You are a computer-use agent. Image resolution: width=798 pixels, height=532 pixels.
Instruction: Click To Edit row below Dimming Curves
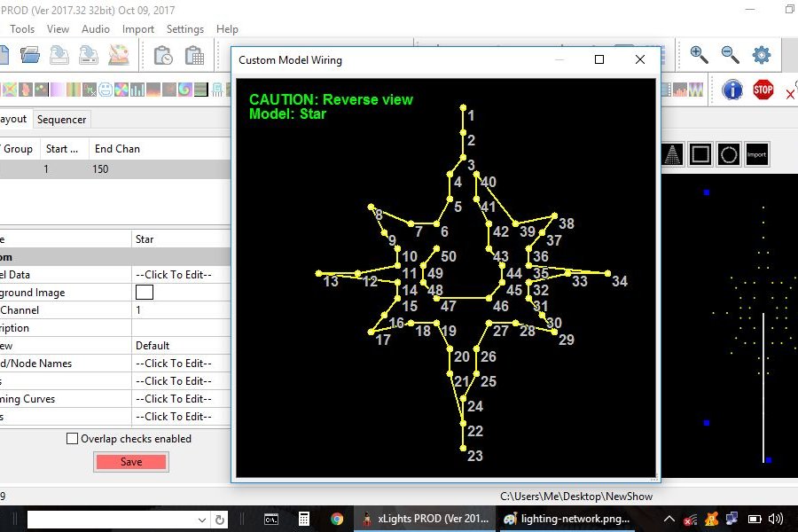(174, 417)
